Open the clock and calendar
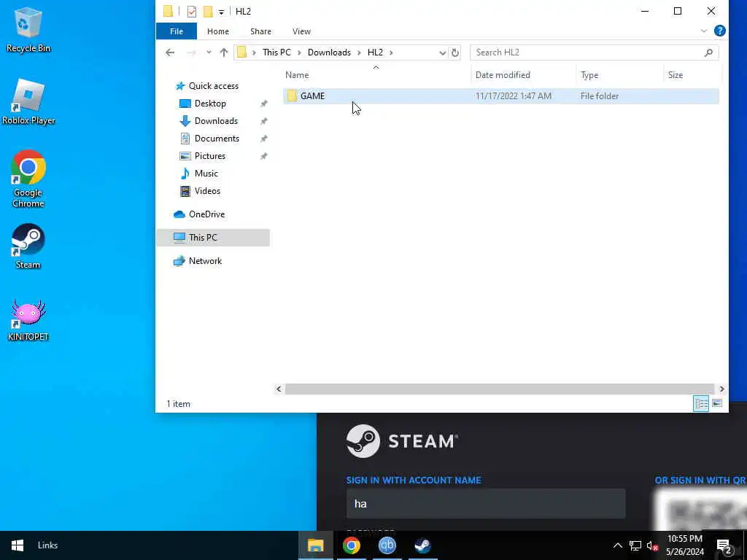This screenshot has height=560, width=747. click(684, 545)
